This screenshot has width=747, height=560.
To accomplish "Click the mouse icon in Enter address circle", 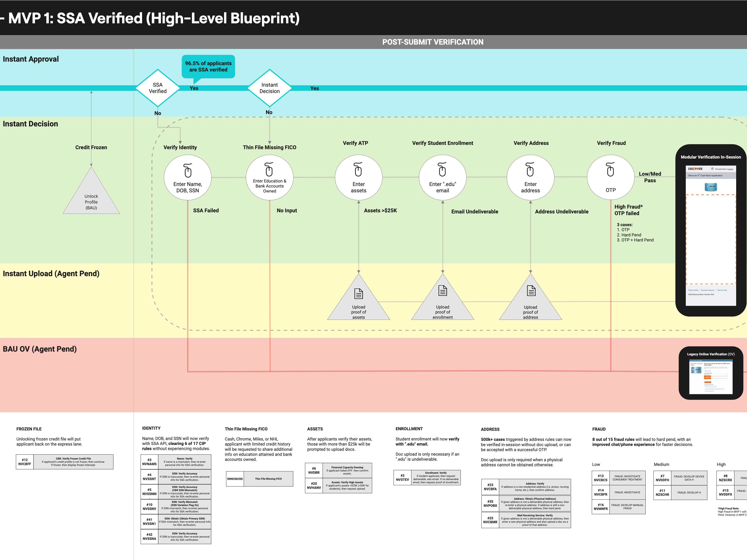I will pos(530,169).
